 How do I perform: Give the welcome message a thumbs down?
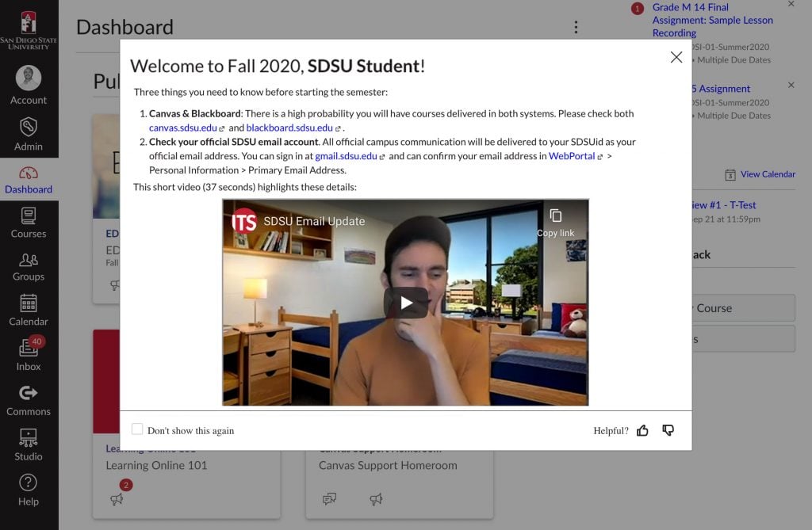point(668,429)
